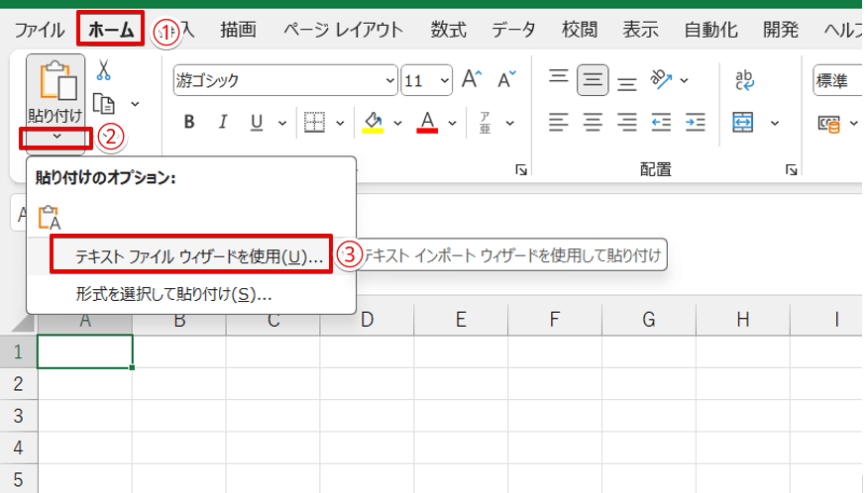Click the Copy icon

[x=104, y=104]
